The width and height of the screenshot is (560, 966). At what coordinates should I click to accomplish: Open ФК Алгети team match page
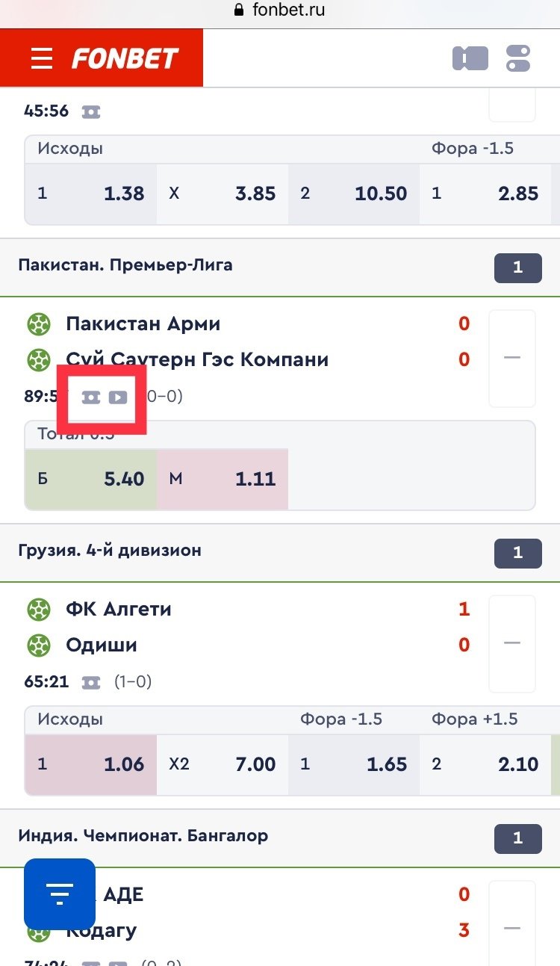[x=119, y=609]
